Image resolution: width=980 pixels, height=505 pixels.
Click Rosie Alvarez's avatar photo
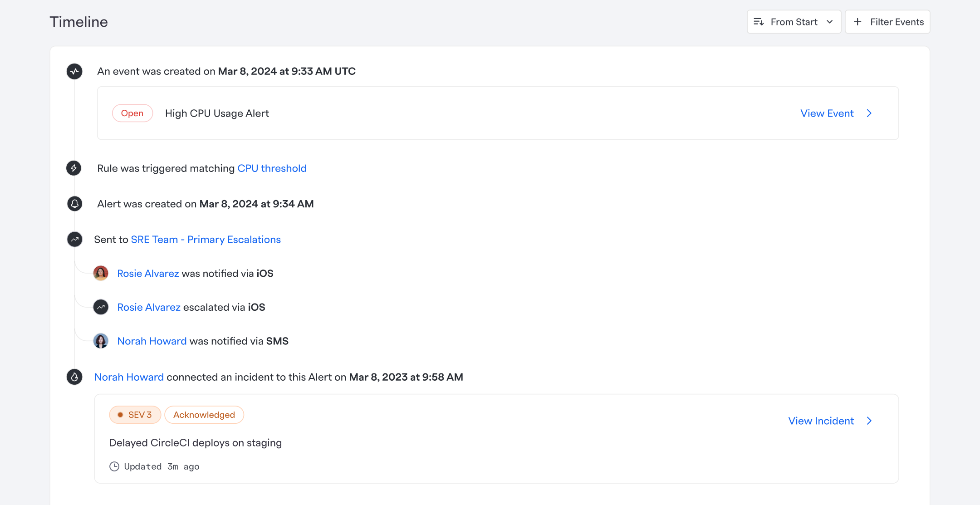tap(101, 273)
